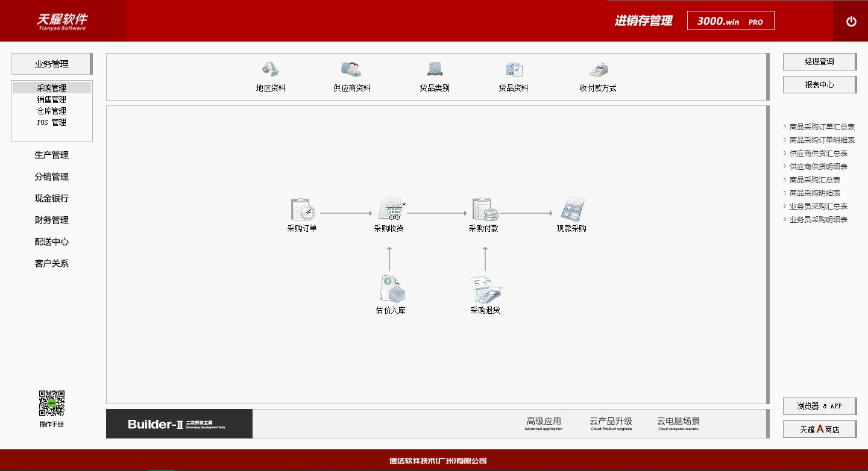Viewport: 868px width, 471px height.
Task: Open the 仓库管理 menu item
Action: point(52,110)
